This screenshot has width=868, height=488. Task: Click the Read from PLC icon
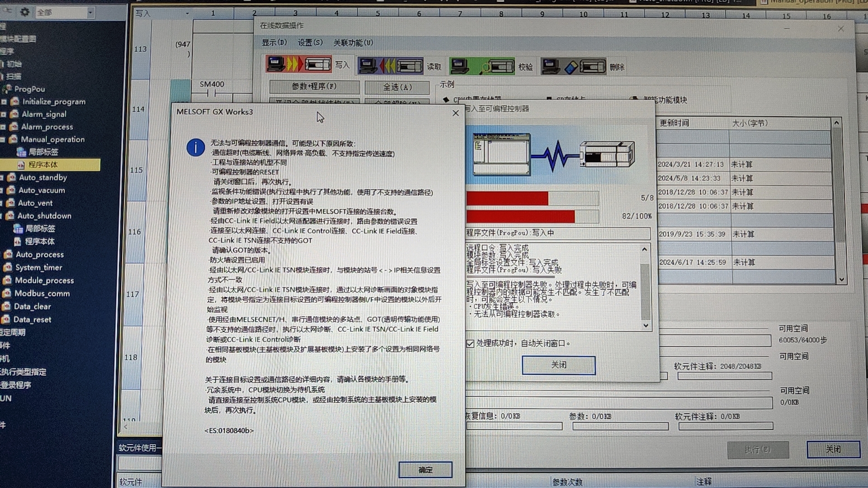[x=391, y=66]
